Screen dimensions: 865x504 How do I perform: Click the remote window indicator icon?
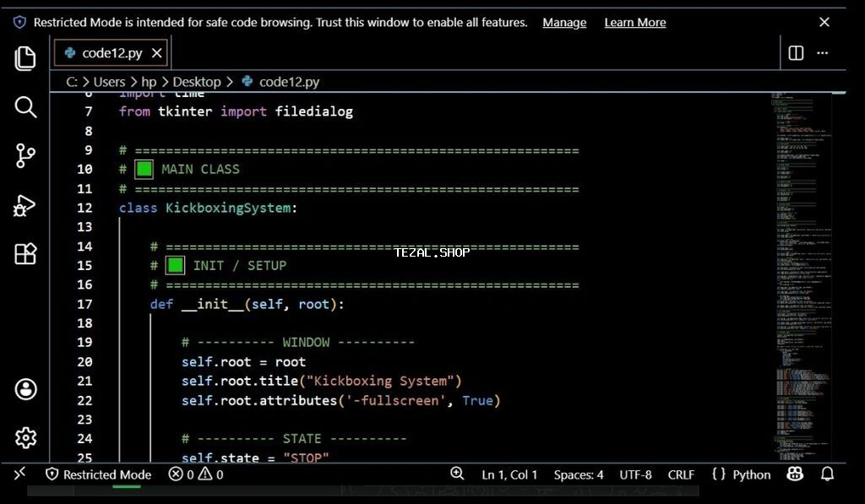pos(19,474)
